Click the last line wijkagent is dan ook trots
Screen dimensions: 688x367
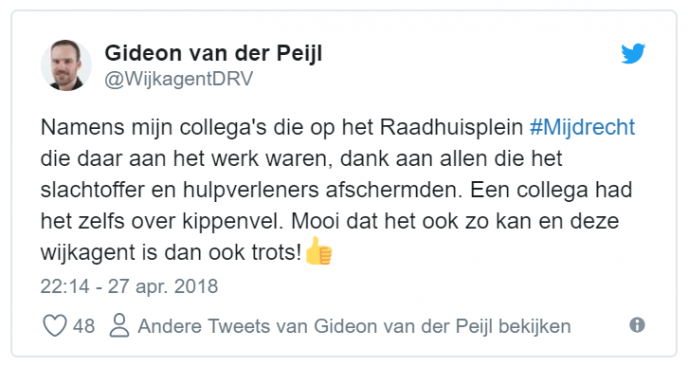pos(171,252)
